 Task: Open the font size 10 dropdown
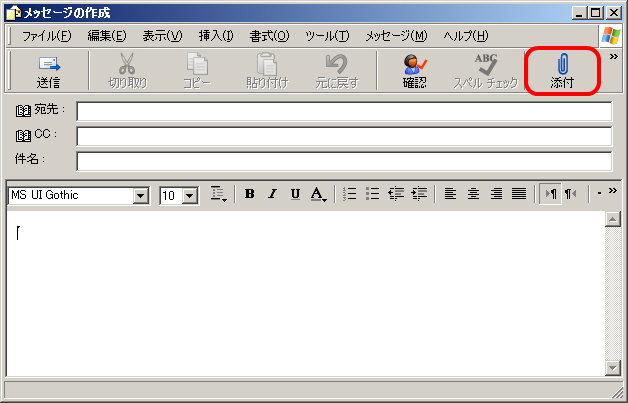pos(190,196)
